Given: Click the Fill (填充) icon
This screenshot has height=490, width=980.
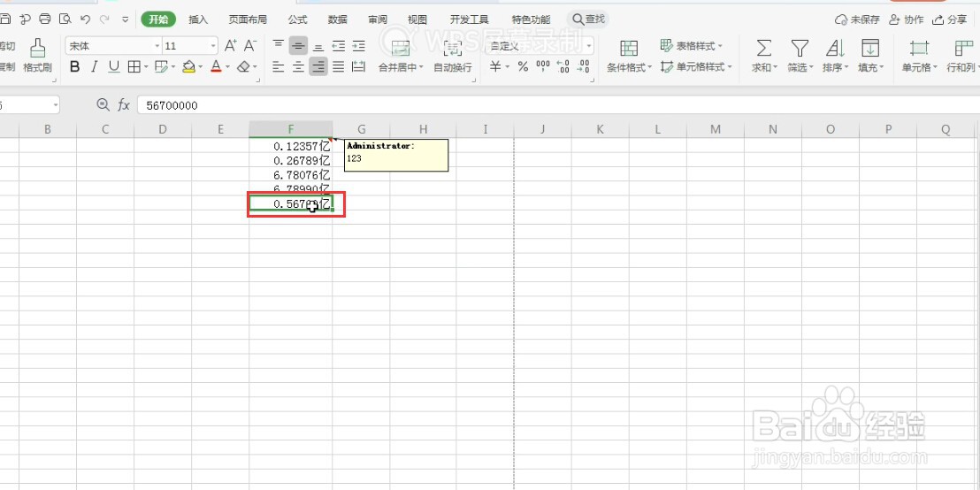Looking at the screenshot, I should click(870, 48).
